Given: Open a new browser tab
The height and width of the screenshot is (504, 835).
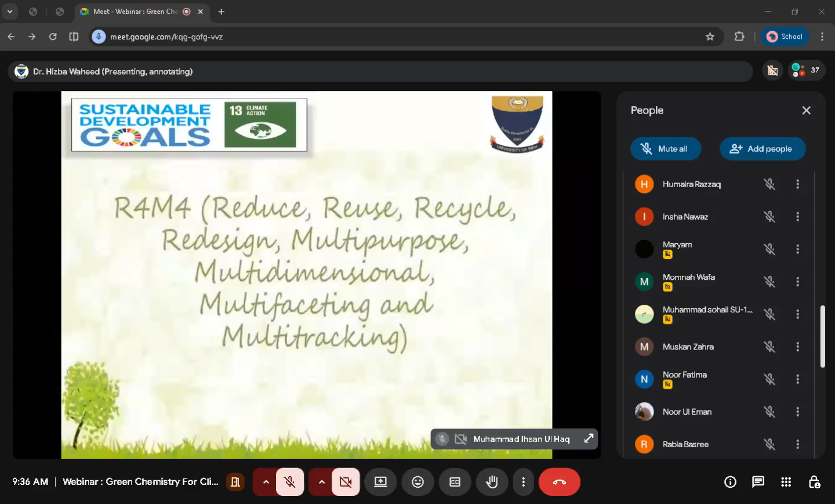Looking at the screenshot, I should 221,12.
